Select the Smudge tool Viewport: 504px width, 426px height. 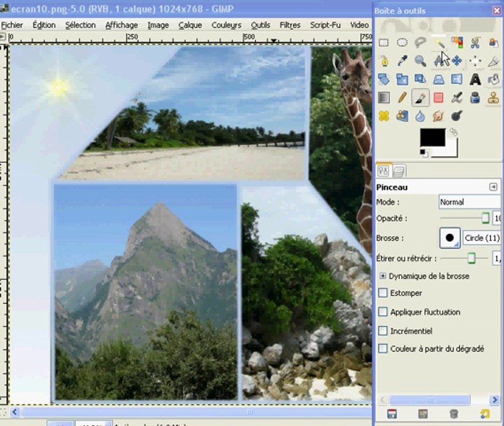[x=438, y=116]
